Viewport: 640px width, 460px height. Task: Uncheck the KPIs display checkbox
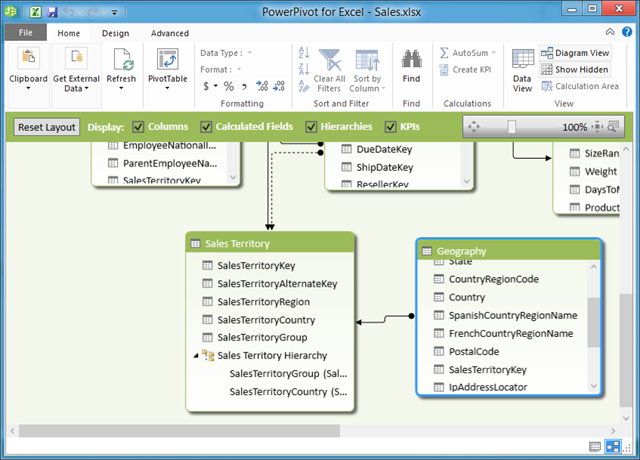[x=390, y=127]
